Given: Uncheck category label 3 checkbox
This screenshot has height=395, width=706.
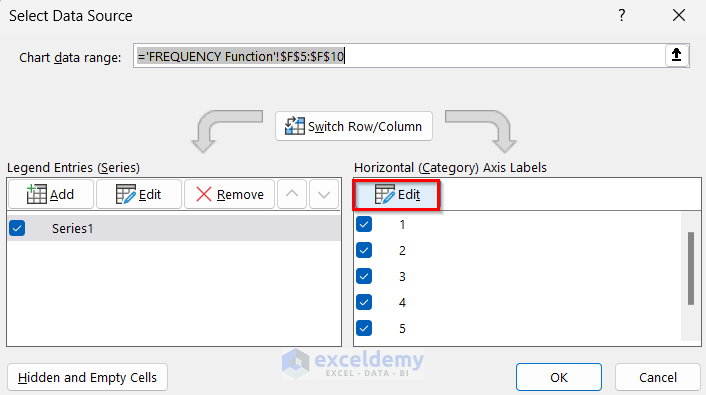Looking at the screenshot, I should (364, 276).
